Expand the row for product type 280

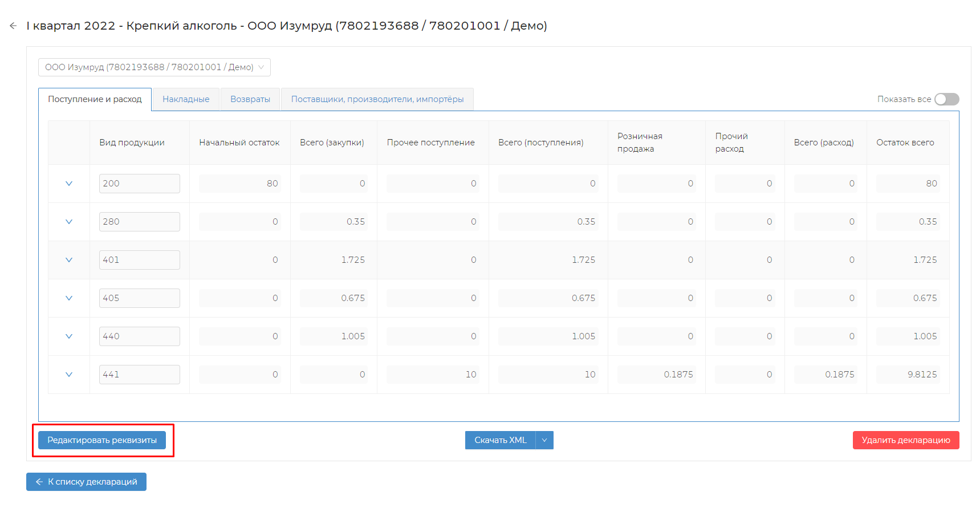(69, 222)
